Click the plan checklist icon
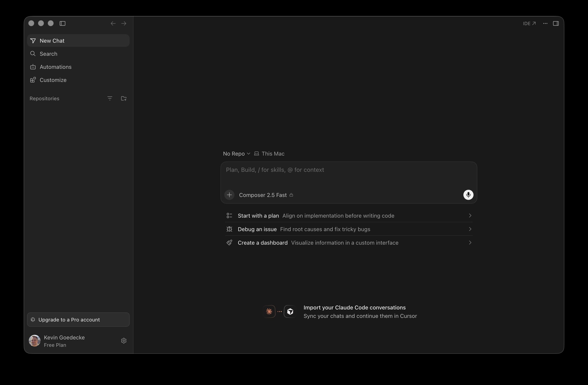 coord(229,216)
